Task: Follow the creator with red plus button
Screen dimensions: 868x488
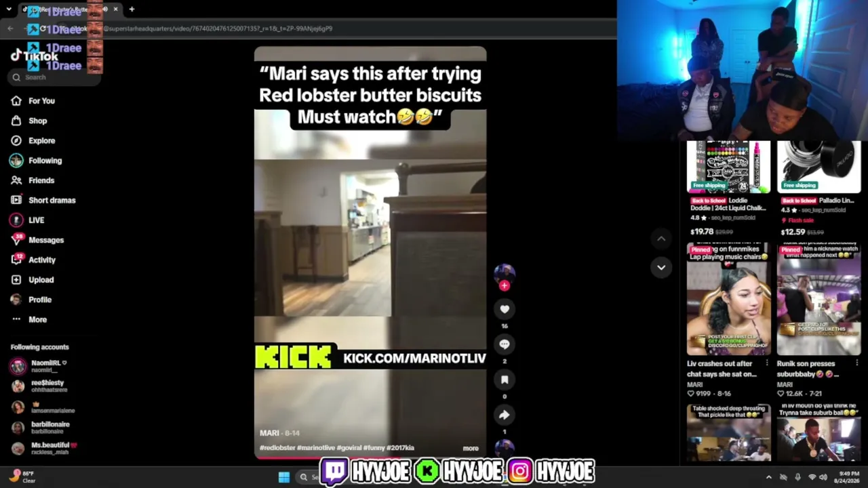Action: pyautogui.click(x=505, y=286)
